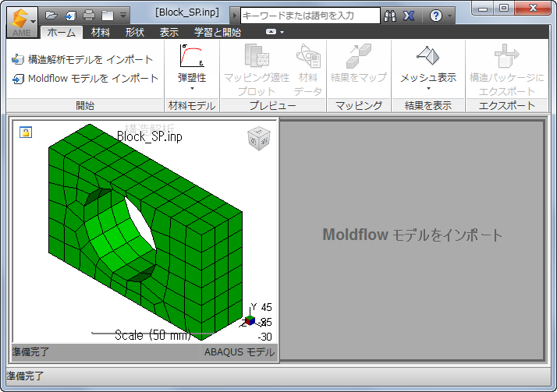Click the ABAQUS モデル status text
This screenshot has height=392, width=557.
[239, 352]
